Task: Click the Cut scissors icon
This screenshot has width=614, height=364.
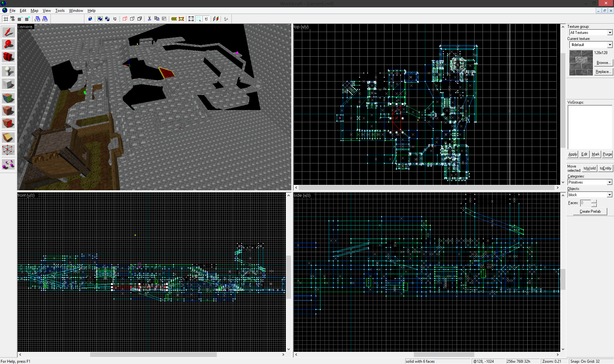Action: point(149,19)
